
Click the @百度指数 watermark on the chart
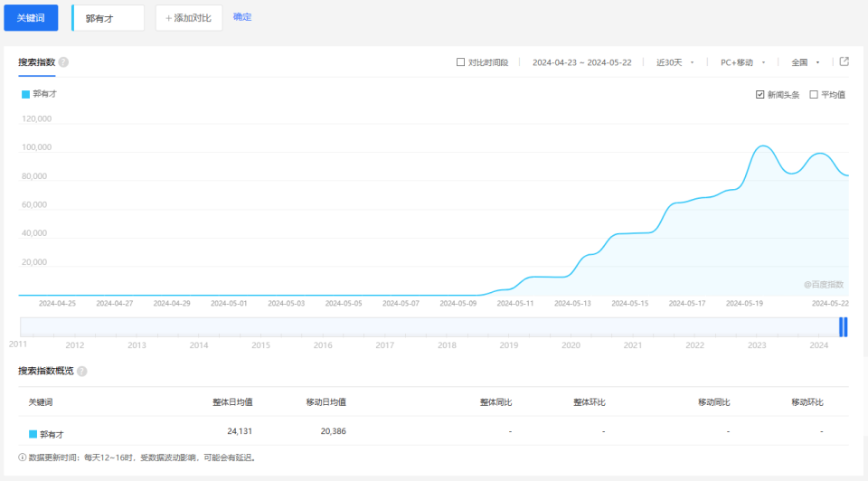tap(823, 284)
